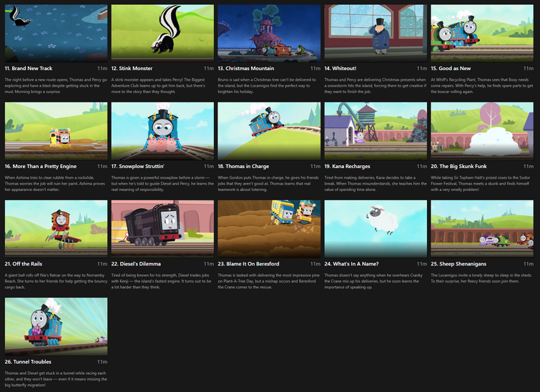Screen dimensions: 540x392
Task: Click the 11m duration beside Good as New
Action: coord(529,69)
